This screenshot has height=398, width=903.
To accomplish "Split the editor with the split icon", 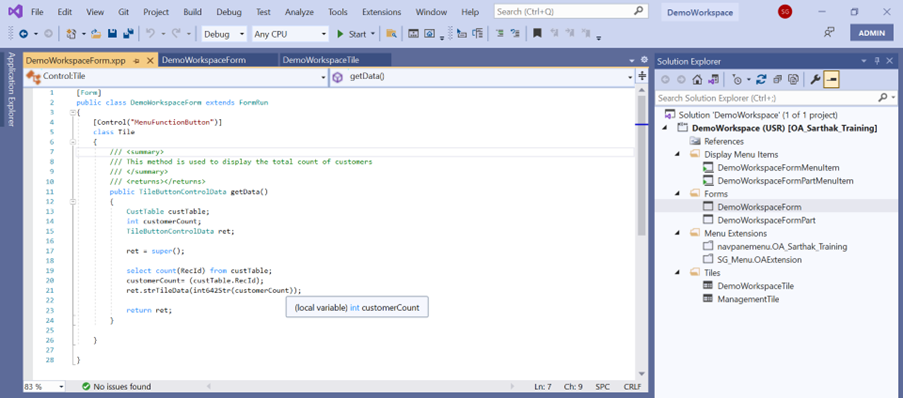I will (x=642, y=76).
